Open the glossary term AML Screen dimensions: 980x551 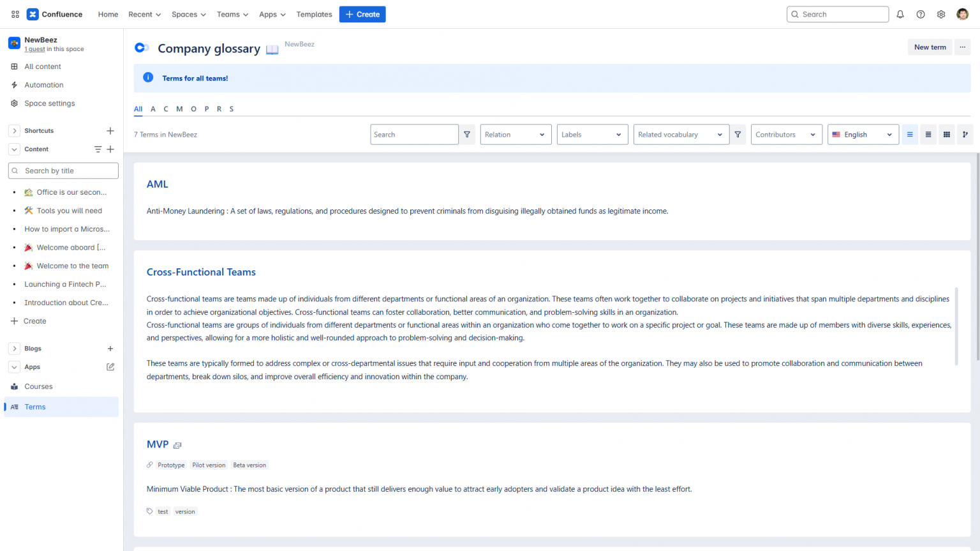tap(157, 184)
